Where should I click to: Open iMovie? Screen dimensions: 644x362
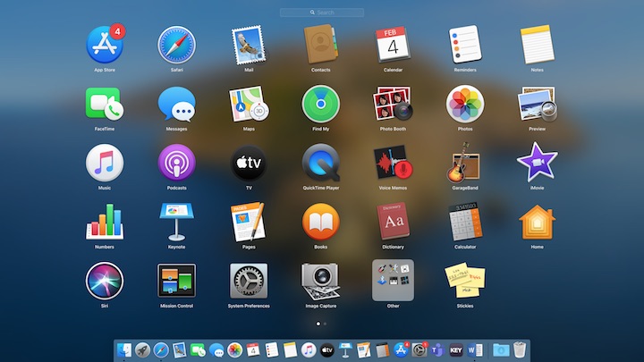538,163
